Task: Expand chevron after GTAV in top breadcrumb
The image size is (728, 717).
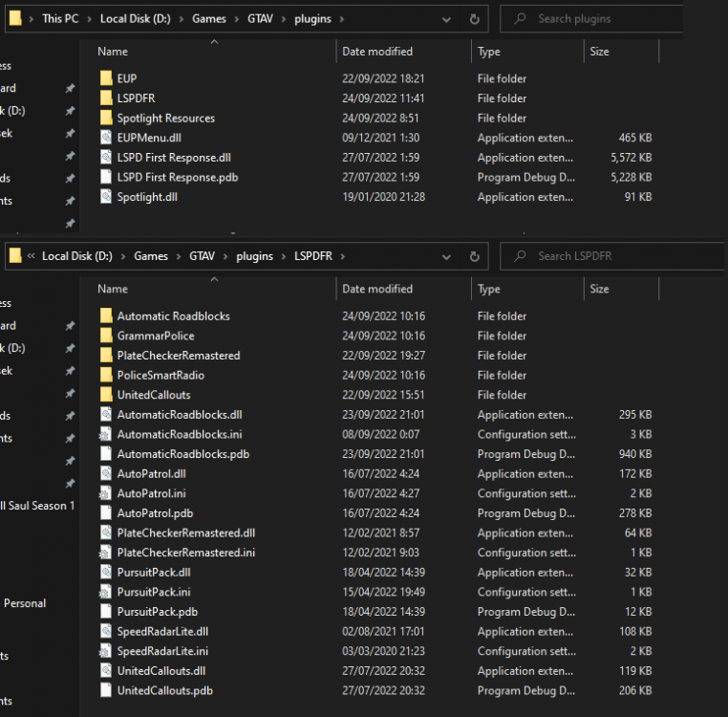Action: pos(284,19)
